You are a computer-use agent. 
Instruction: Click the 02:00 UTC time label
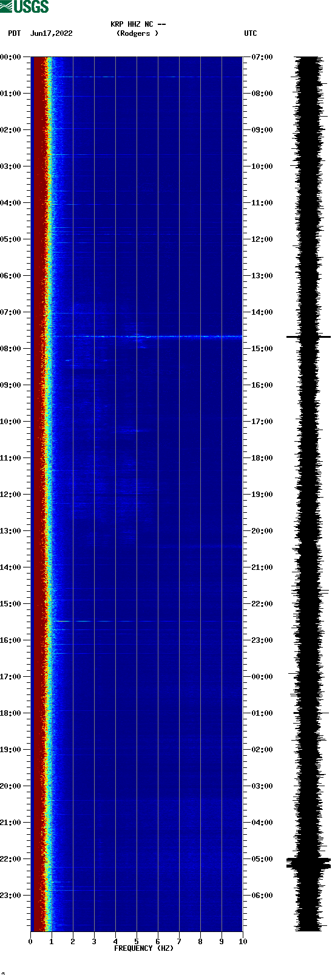tap(262, 750)
